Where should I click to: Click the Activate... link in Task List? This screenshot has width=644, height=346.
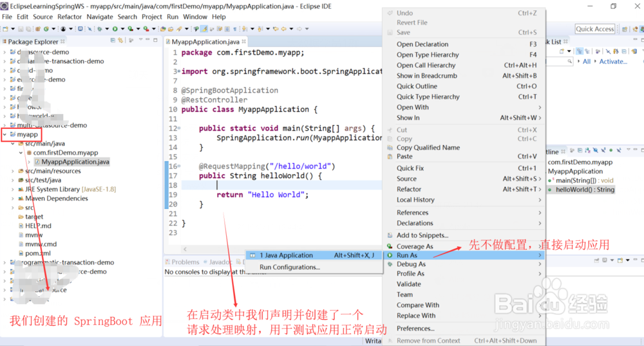pos(613,61)
